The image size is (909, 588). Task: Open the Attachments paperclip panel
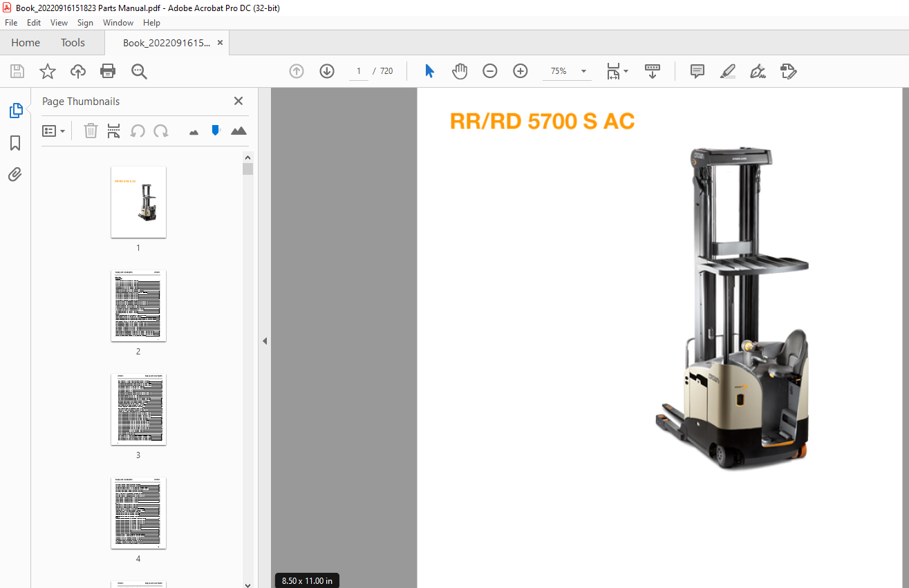15,175
